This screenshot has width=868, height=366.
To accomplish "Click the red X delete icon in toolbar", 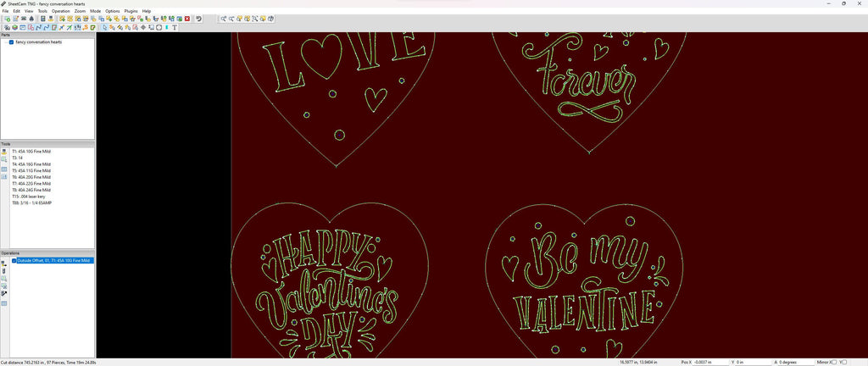I will (x=187, y=19).
